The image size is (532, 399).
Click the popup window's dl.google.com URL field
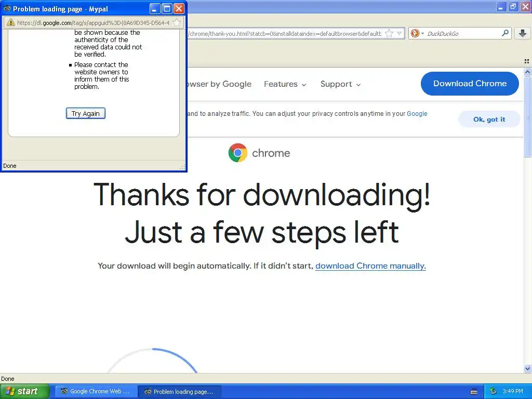(94, 23)
